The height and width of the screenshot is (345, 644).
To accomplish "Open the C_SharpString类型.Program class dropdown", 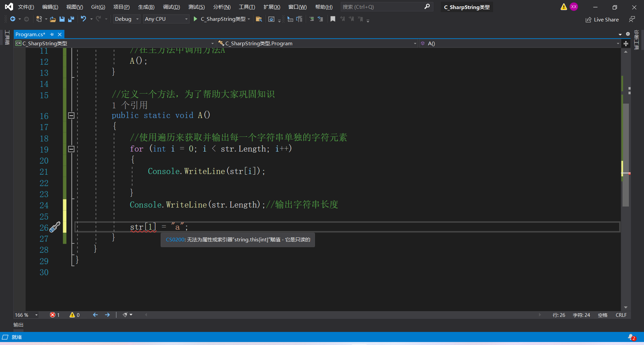I will 317,44.
